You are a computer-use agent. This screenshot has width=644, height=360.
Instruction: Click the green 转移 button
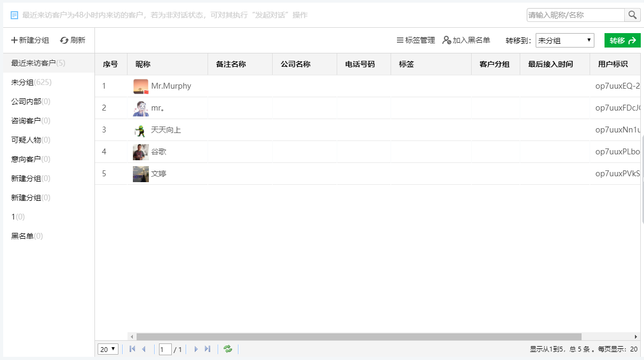(622, 41)
